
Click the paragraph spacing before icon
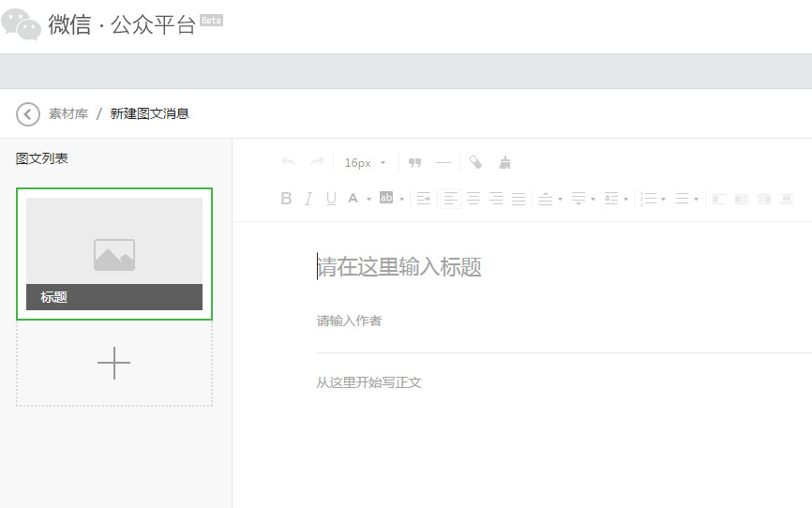pos(546,199)
